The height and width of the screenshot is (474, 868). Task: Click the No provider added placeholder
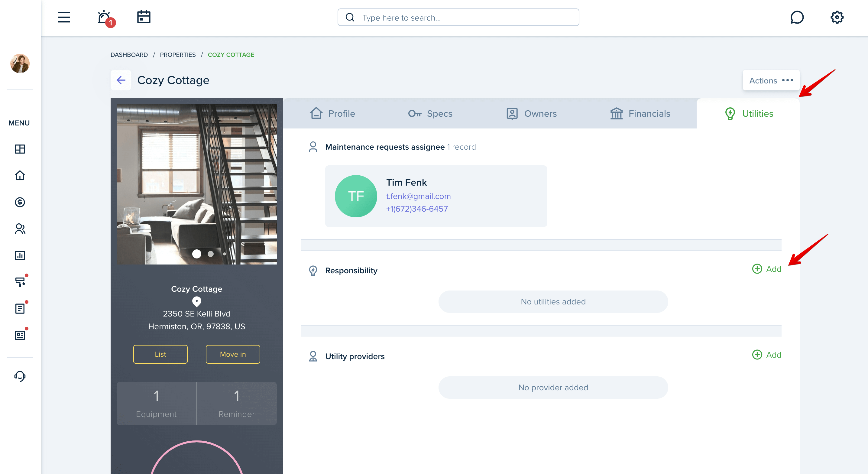[553, 387]
